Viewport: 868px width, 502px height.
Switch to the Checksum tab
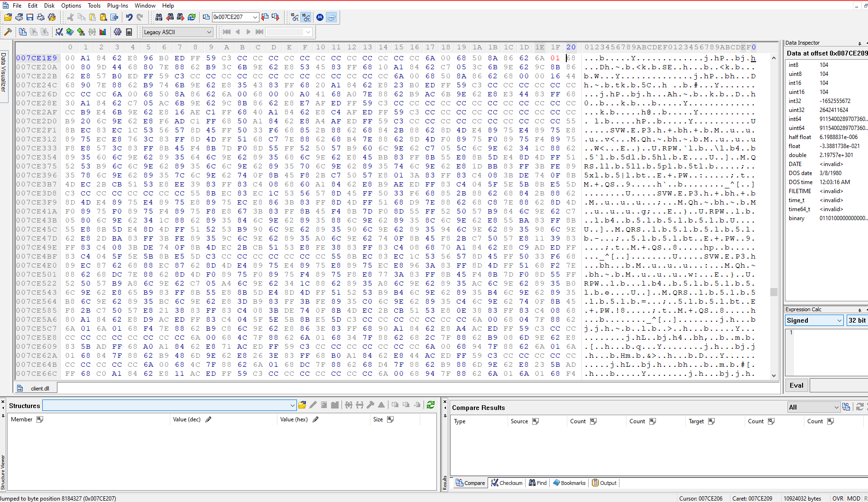(x=507, y=483)
